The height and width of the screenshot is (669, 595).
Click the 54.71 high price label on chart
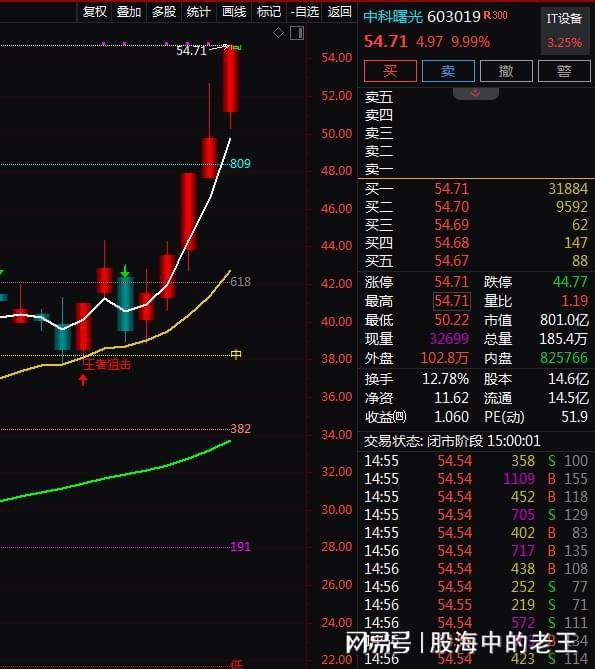[x=192, y=50]
